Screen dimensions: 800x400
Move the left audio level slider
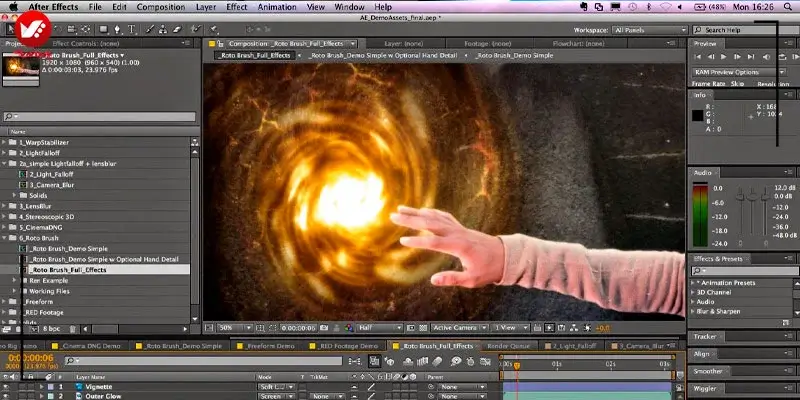(739, 196)
